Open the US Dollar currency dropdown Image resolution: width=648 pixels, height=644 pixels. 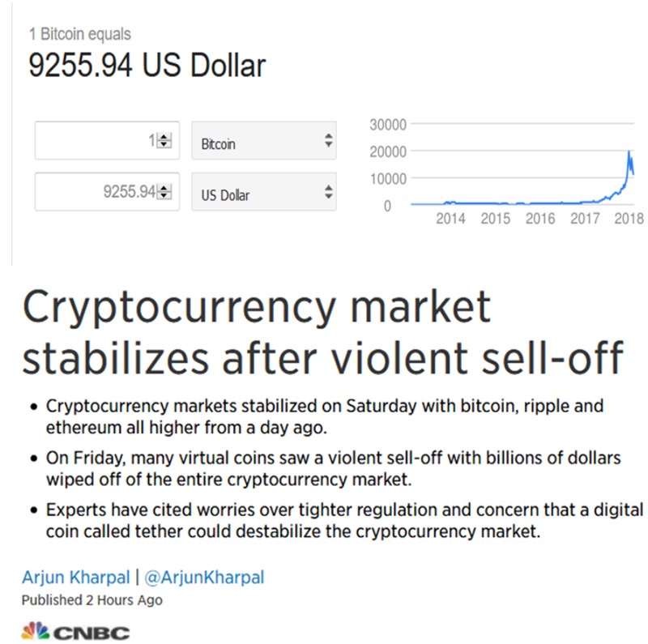point(264,192)
